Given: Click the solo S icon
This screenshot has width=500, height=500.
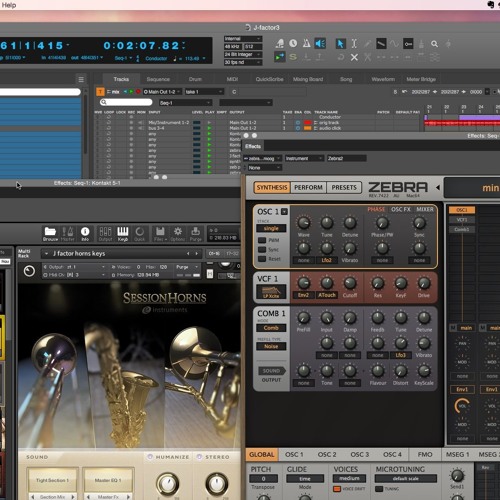Looking at the screenshot, I should point(293,57).
